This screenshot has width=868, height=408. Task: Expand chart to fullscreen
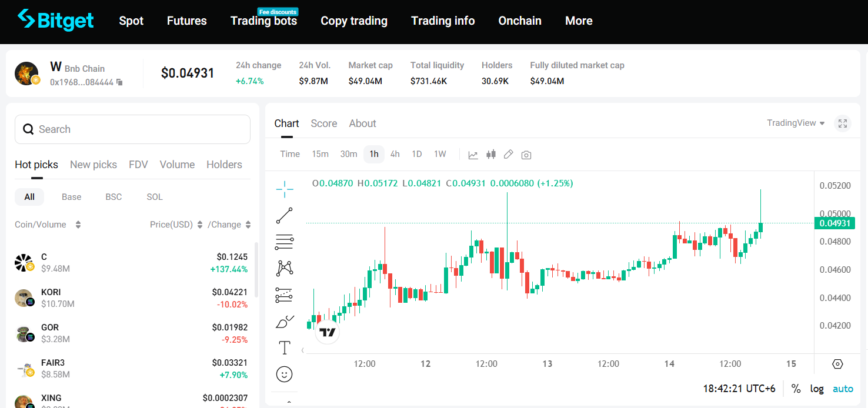(x=843, y=123)
